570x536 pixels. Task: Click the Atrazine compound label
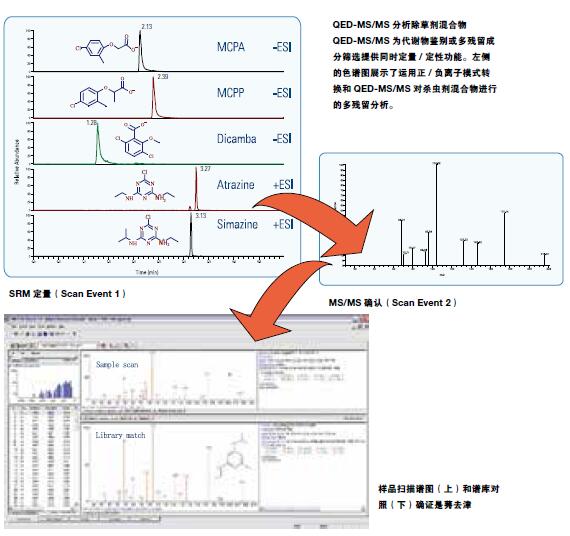[x=236, y=184]
